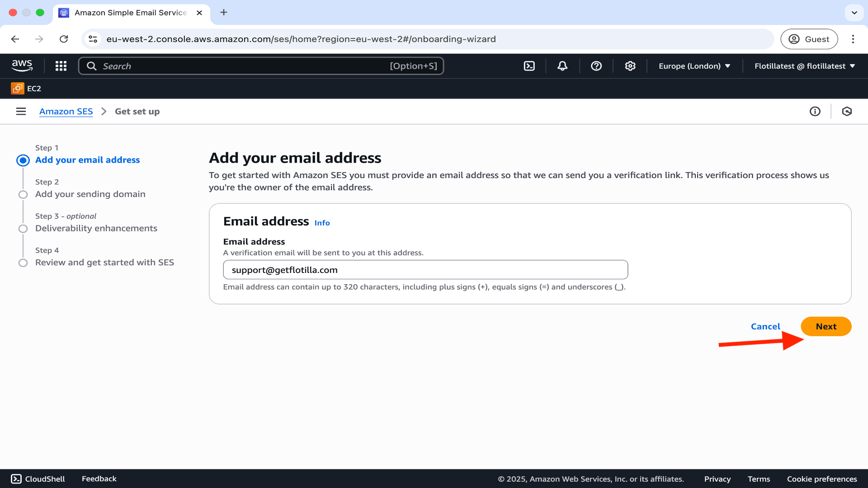Open the info panel icon
Screen dimensions: 868x488
[815, 111]
